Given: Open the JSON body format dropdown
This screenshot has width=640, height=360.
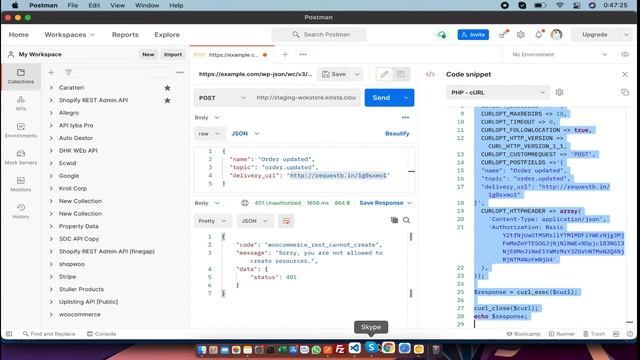Looking at the screenshot, I should coord(245,133).
